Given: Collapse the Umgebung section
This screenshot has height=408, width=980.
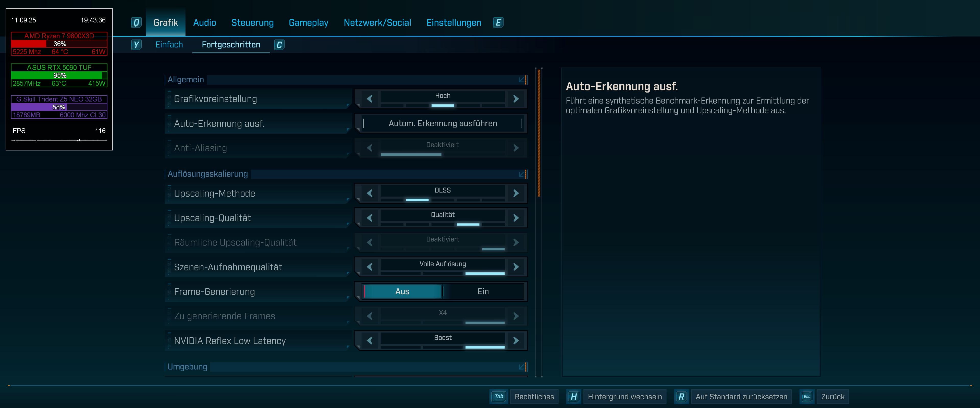Looking at the screenshot, I should [x=522, y=367].
